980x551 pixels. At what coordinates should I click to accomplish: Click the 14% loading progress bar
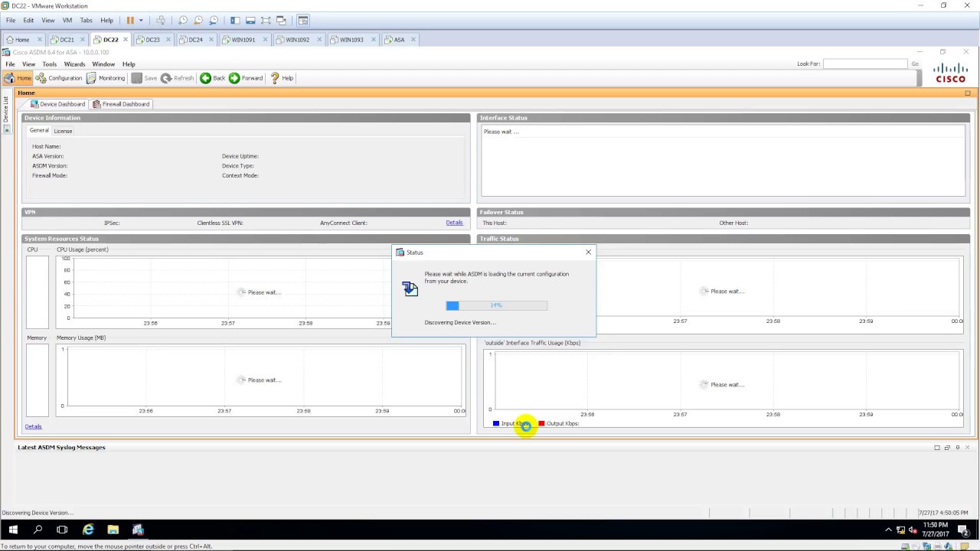point(497,305)
